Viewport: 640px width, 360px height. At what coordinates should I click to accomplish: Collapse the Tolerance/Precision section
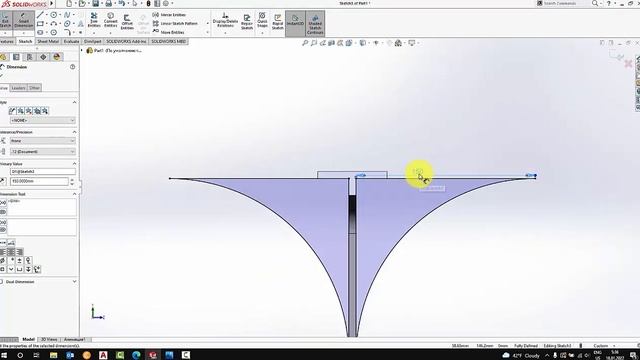[x=74, y=132]
